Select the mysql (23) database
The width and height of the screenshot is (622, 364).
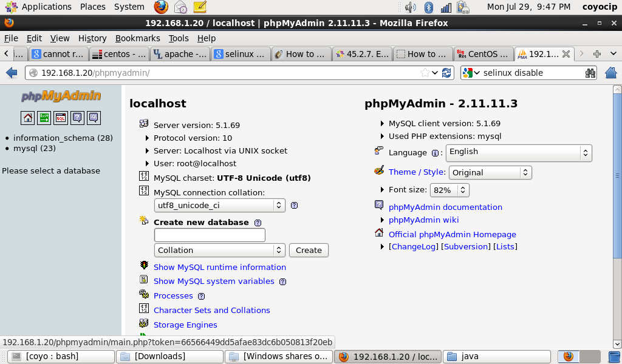pos(35,149)
